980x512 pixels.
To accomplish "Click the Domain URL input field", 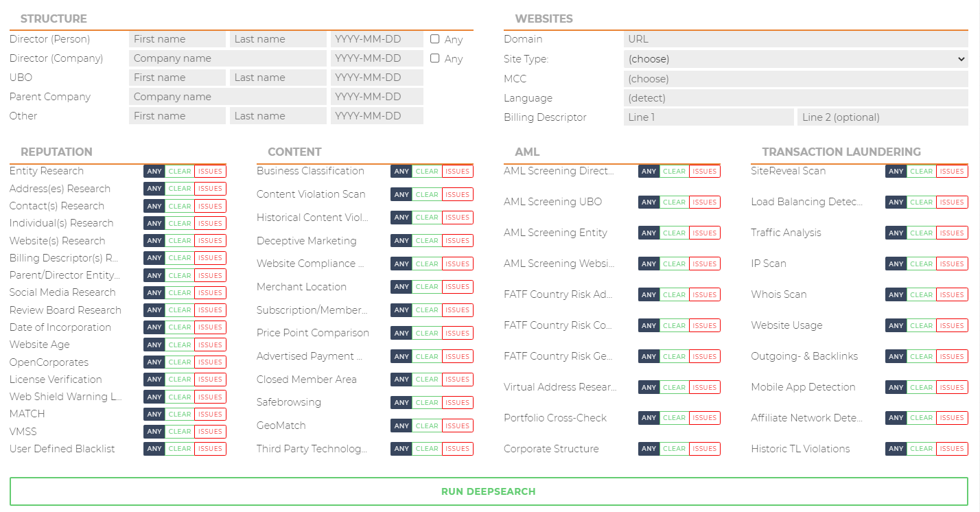I will coord(796,39).
